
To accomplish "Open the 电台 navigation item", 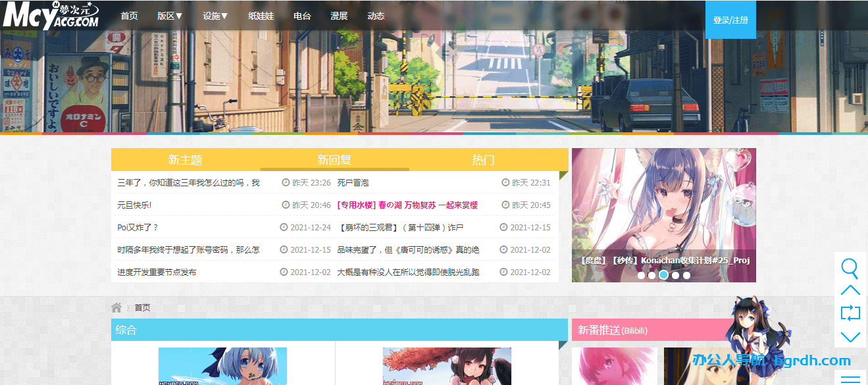I will click(x=302, y=16).
